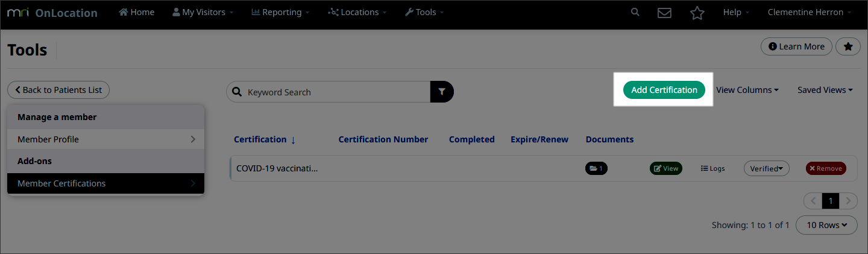868x254 pixels.
Task: Click the search magnifier icon in navbar
Action: pos(635,12)
